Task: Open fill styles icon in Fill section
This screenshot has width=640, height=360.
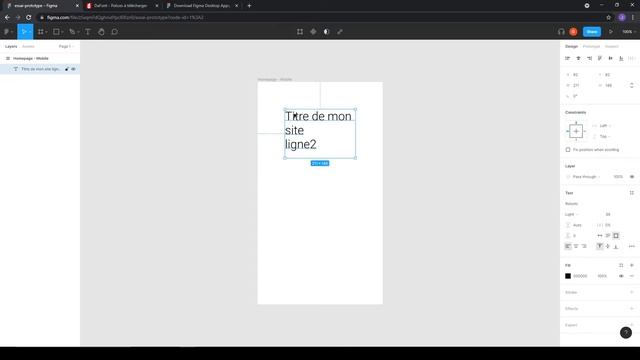Action: (621, 265)
